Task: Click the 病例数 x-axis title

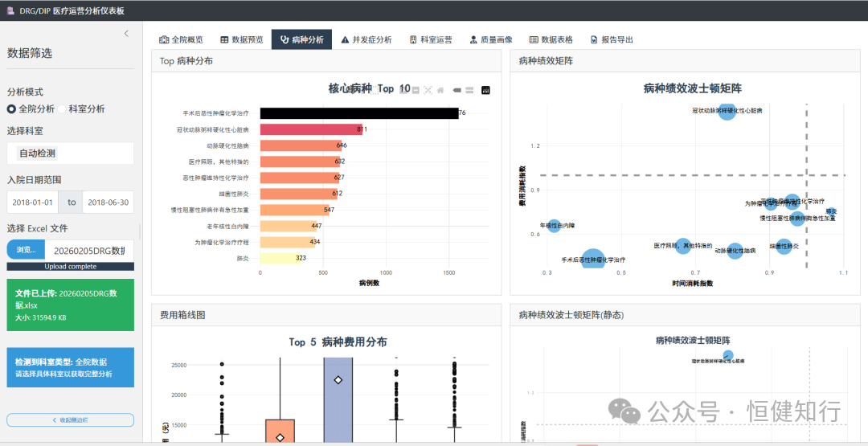Action: pyautogui.click(x=369, y=284)
